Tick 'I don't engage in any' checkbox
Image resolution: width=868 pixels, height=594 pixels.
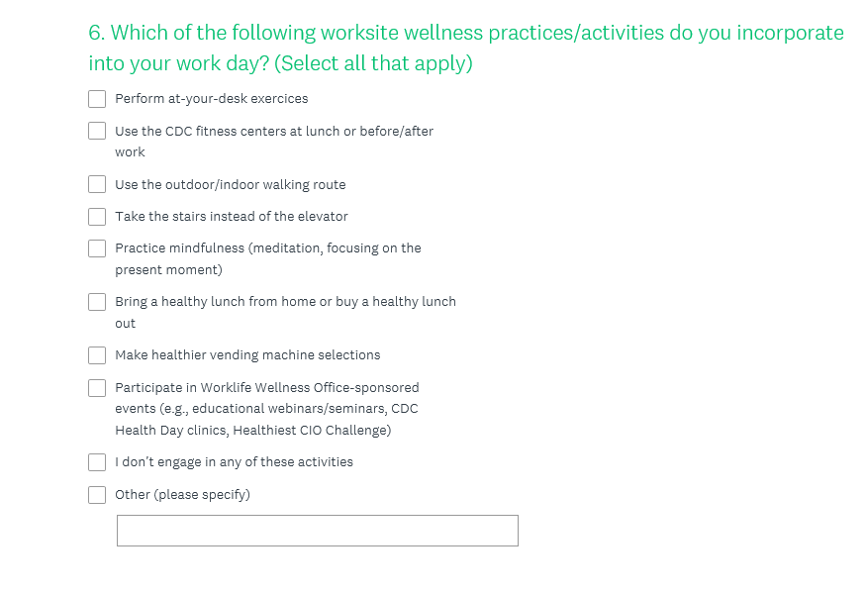tap(97, 462)
